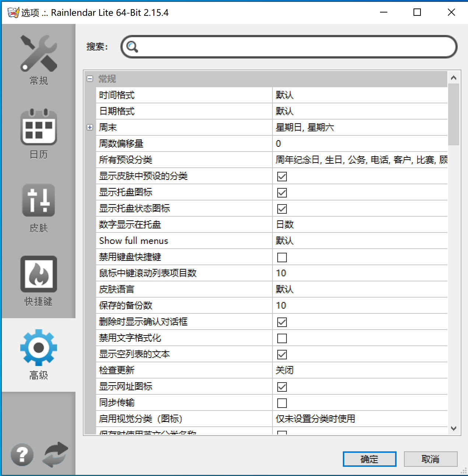Select the 高级 advanced gear icon
The image size is (468, 476).
tap(39, 348)
